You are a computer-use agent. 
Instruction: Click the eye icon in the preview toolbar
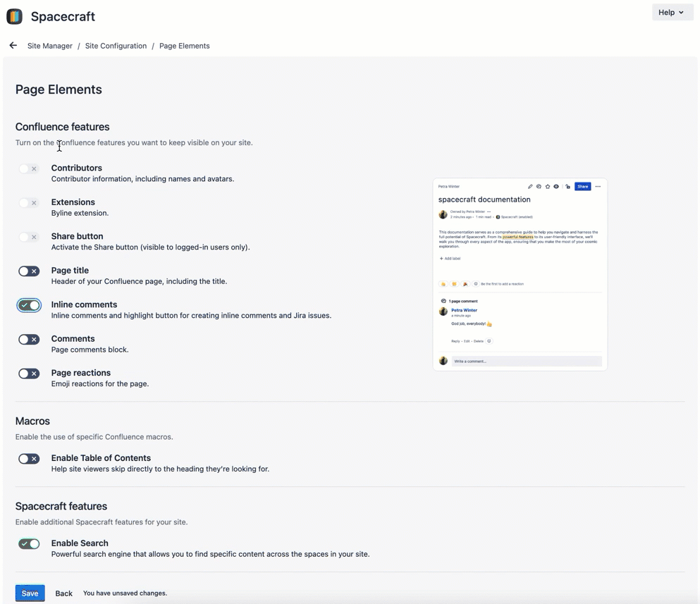coord(555,186)
